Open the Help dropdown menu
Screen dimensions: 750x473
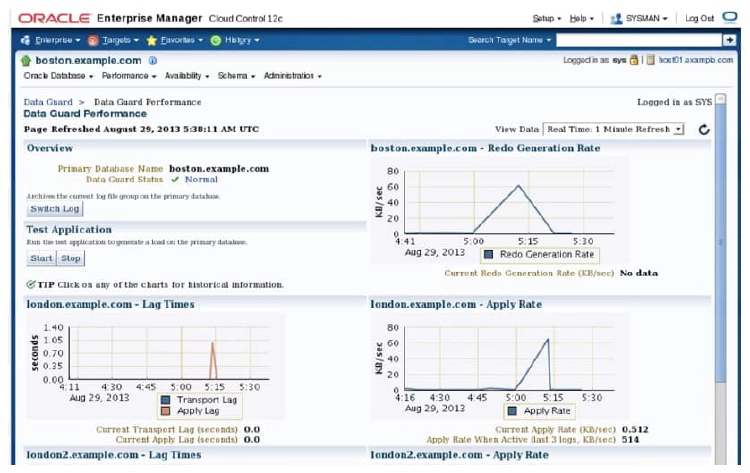[x=581, y=18]
